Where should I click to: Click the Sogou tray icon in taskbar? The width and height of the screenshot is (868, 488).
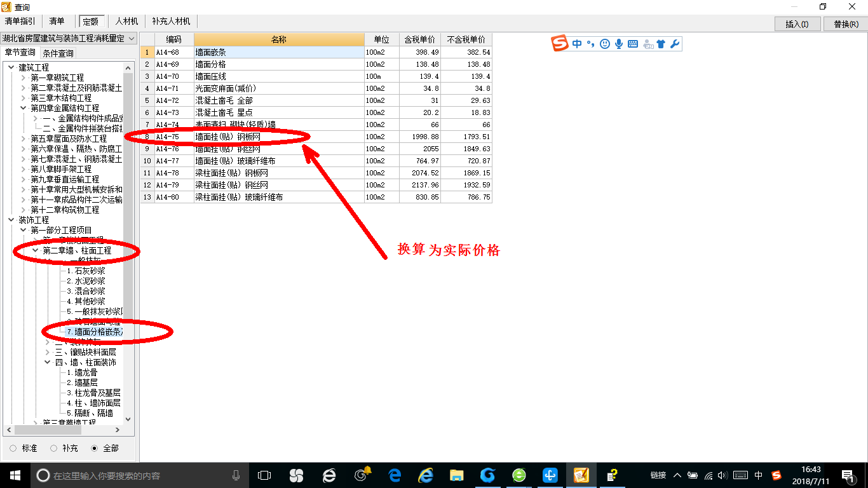pos(776,475)
